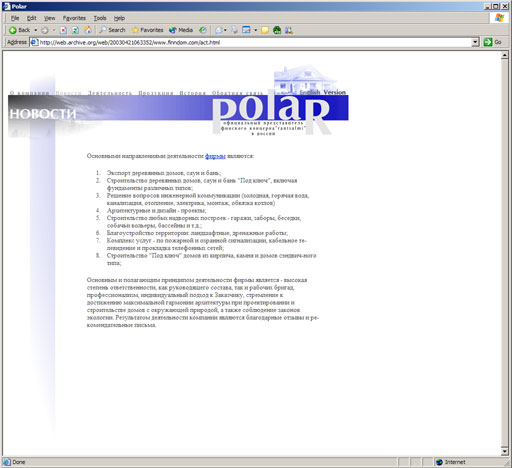Viewport: 512px width, 468px height.
Task: Refresh the page with toolbar icon
Action: (x=75, y=30)
